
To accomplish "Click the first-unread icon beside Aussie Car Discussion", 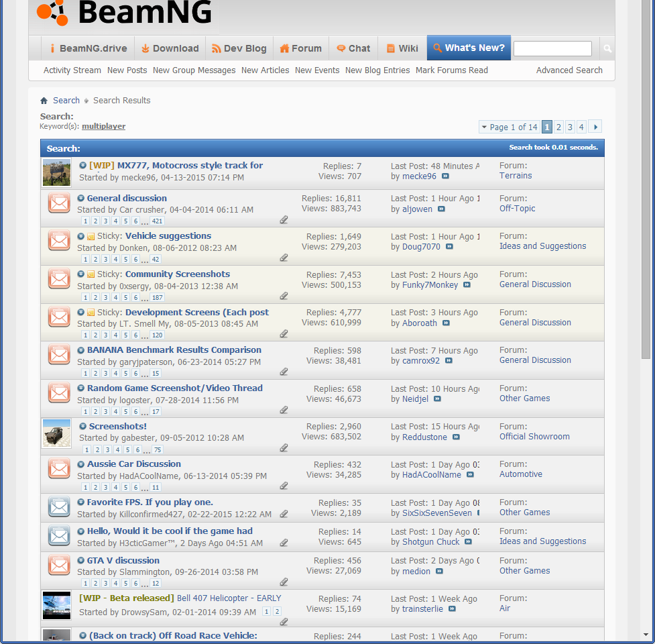I will tap(81, 464).
